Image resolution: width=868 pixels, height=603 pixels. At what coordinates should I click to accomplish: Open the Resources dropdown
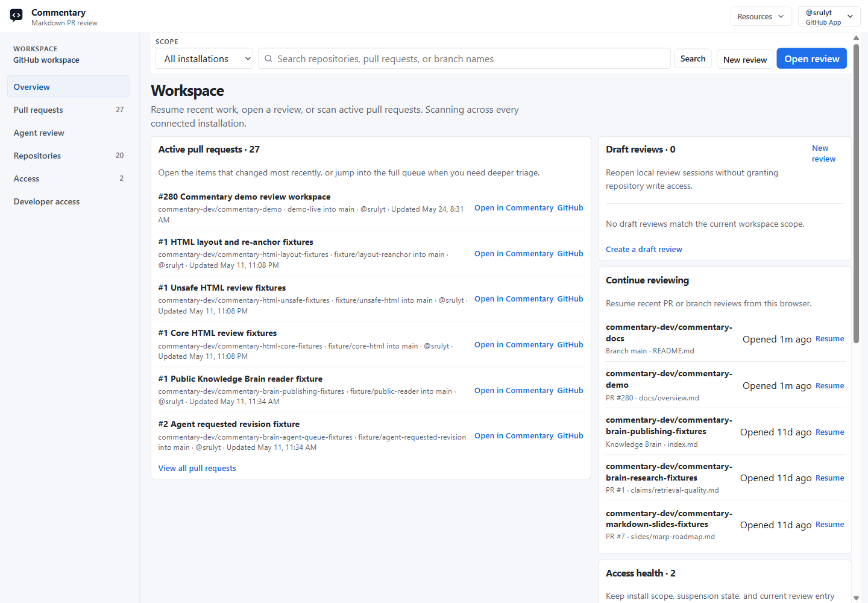(761, 16)
